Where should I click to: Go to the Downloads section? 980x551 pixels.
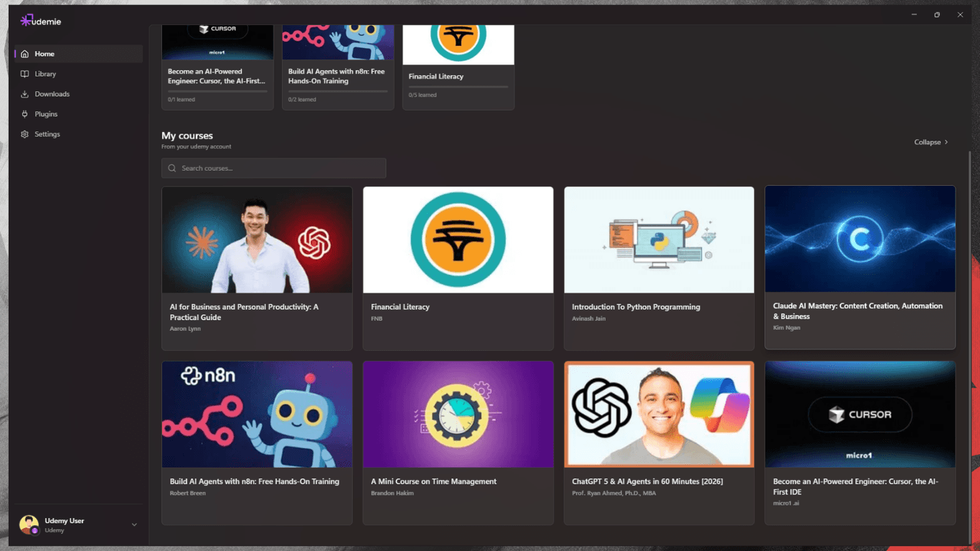click(x=78, y=94)
